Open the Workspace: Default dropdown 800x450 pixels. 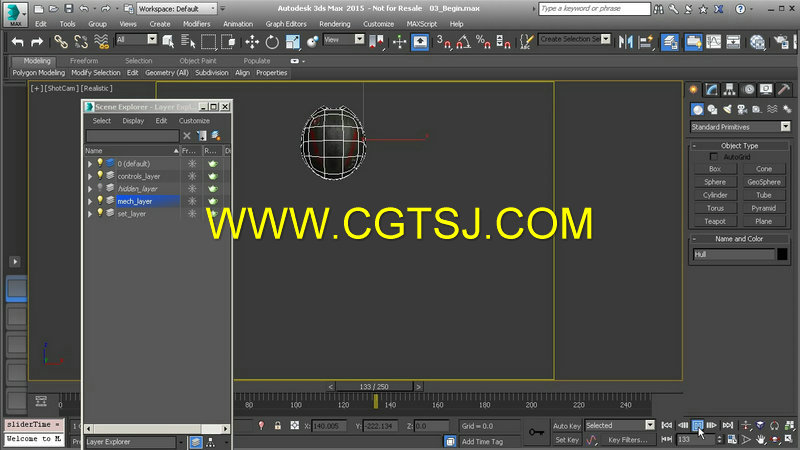point(177,9)
